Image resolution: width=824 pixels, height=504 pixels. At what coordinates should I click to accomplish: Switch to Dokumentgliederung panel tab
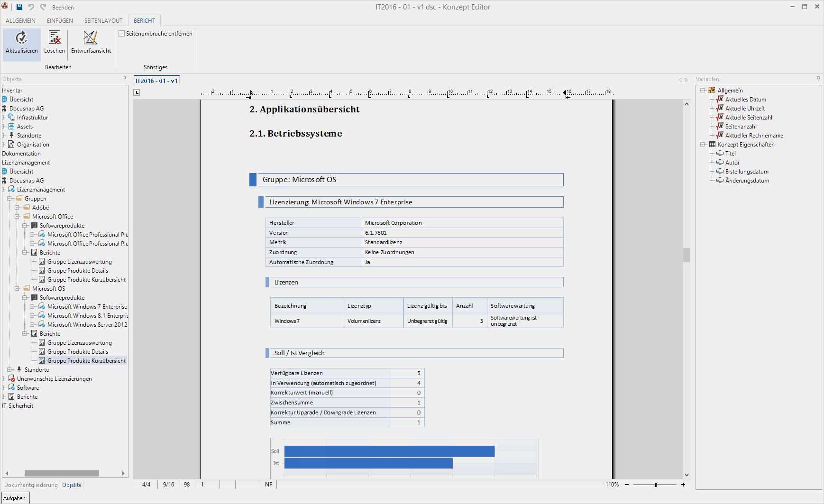point(31,485)
